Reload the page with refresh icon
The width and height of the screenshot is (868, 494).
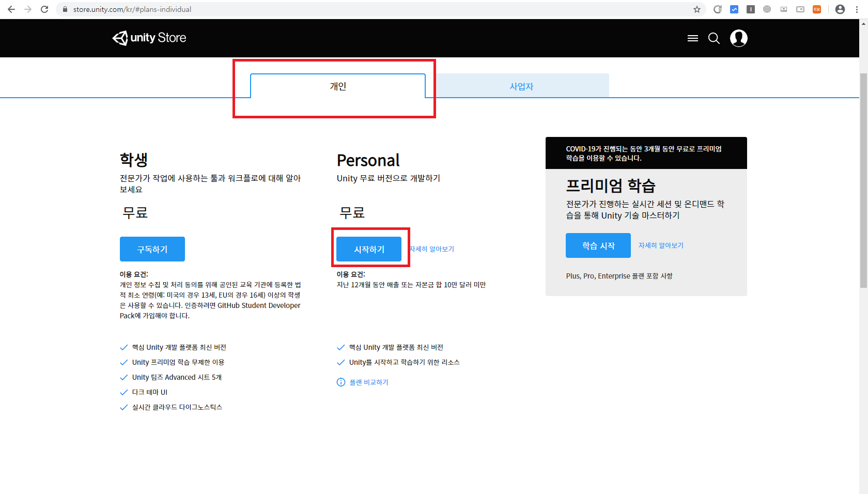(44, 9)
